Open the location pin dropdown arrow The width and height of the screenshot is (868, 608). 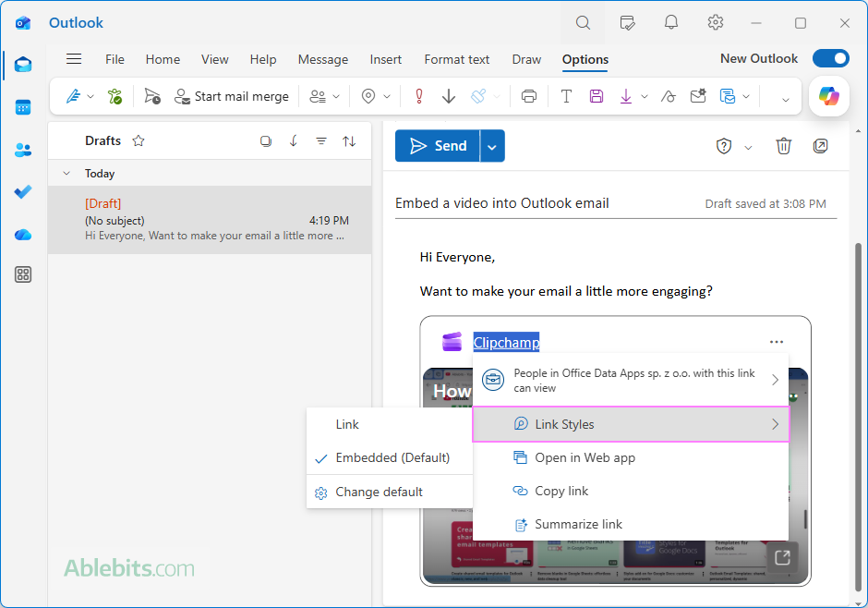coord(387,97)
